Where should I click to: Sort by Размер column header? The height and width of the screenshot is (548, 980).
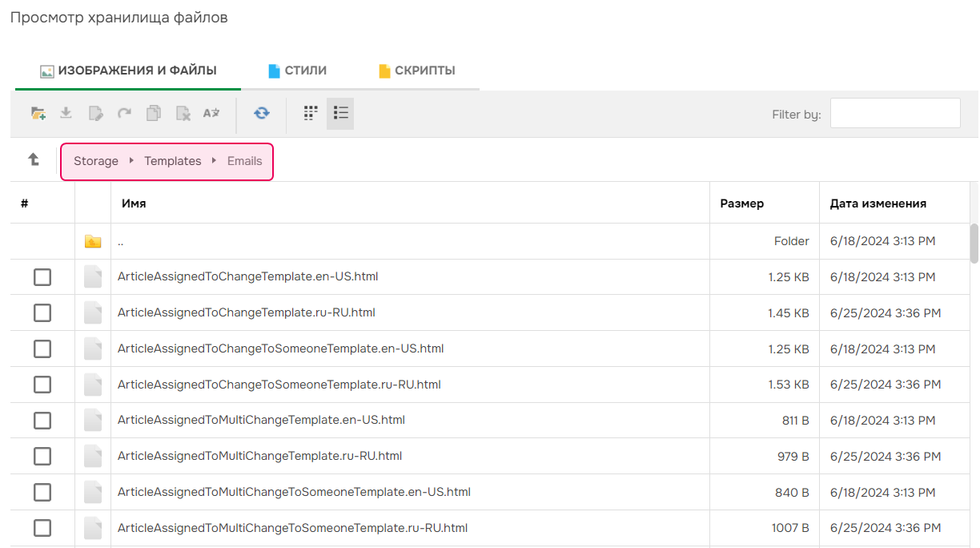tap(741, 203)
